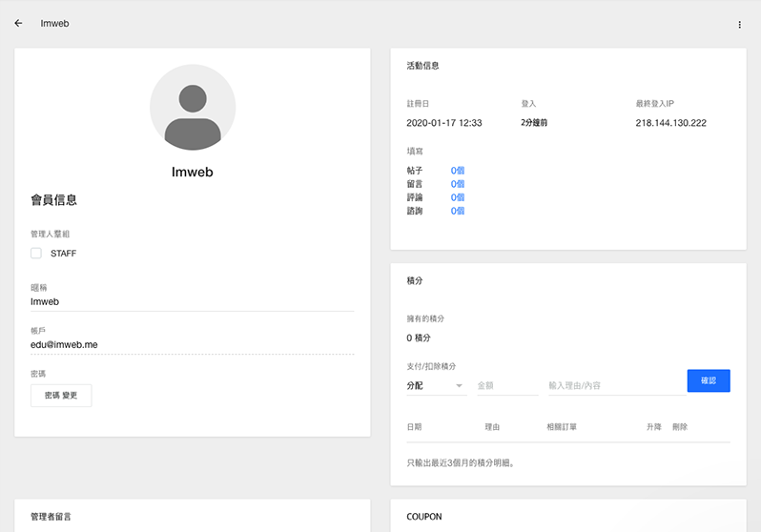Open the three-dot more options menu
The width and height of the screenshot is (761, 532).
click(739, 24)
